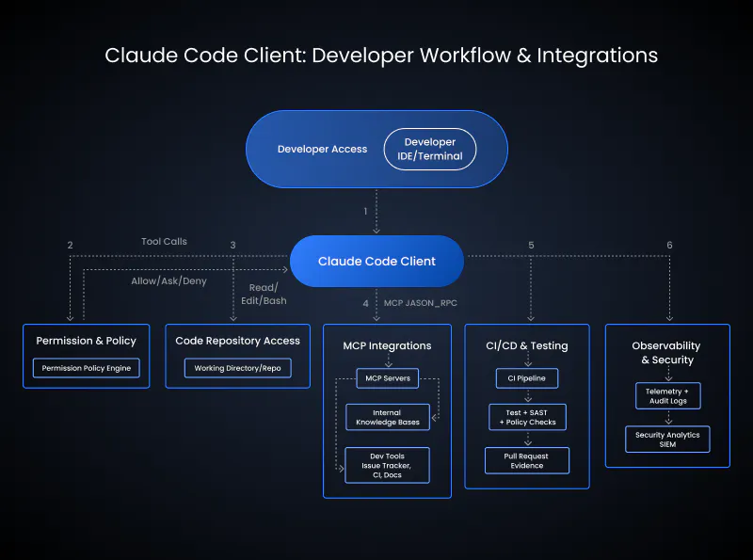Image resolution: width=753 pixels, height=560 pixels.
Task: Select the Observability & Security heading
Action: (667, 353)
